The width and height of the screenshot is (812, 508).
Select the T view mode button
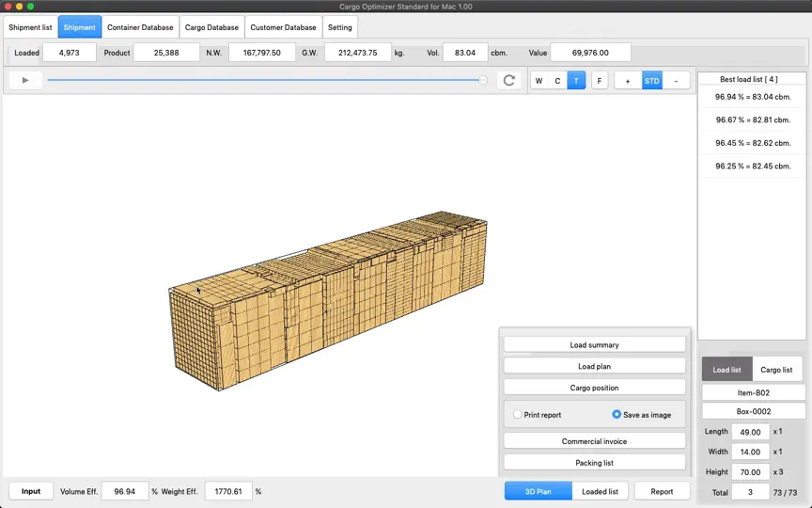(x=576, y=81)
